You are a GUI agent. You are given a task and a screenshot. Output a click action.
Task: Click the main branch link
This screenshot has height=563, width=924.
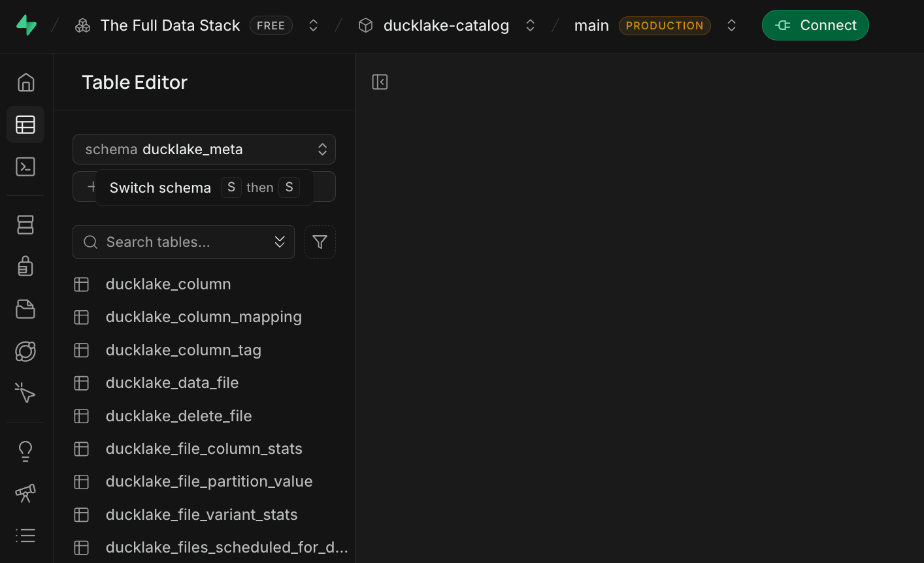591,25
